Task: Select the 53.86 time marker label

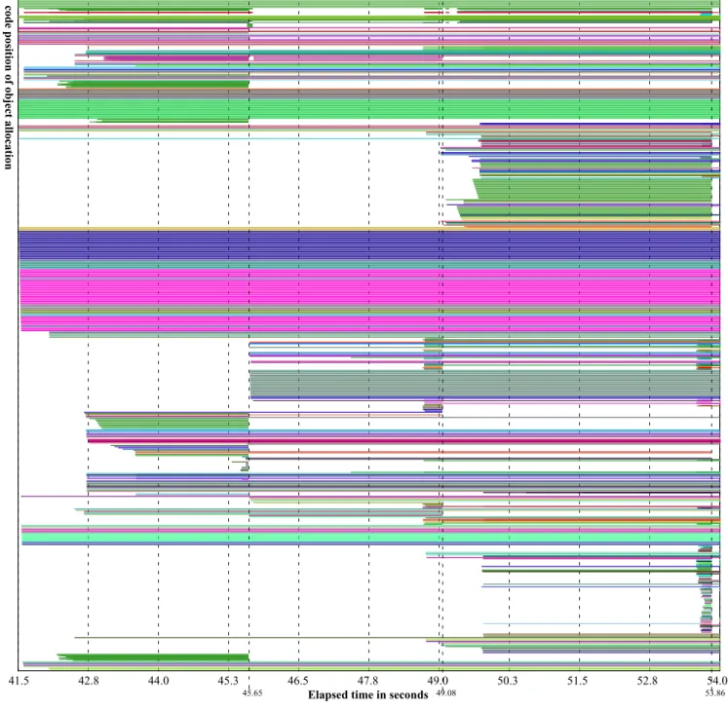Action: pyautogui.click(x=715, y=693)
